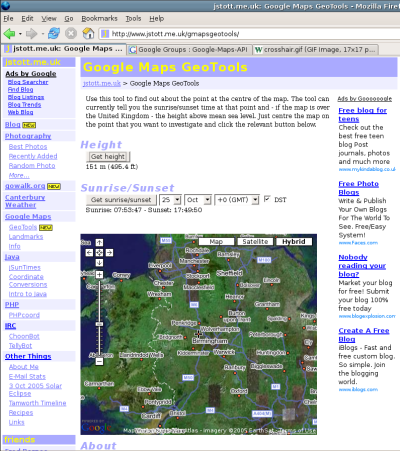The image size is (400, 451).
Task: Open the Edit menu
Action: coord(27,18)
